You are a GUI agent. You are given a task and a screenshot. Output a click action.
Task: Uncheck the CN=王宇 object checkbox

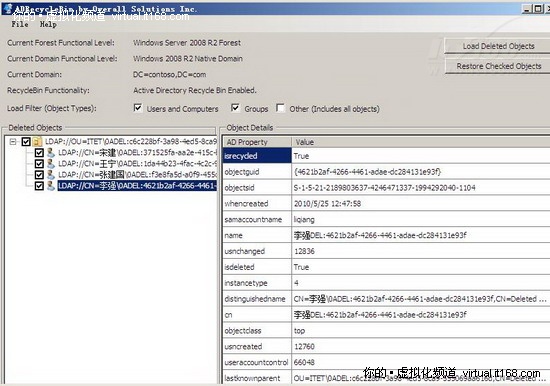click(x=39, y=164)
